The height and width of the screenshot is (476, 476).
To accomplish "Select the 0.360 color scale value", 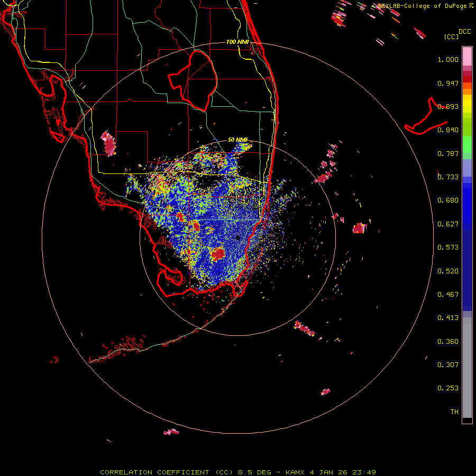I will pos(448,342).
